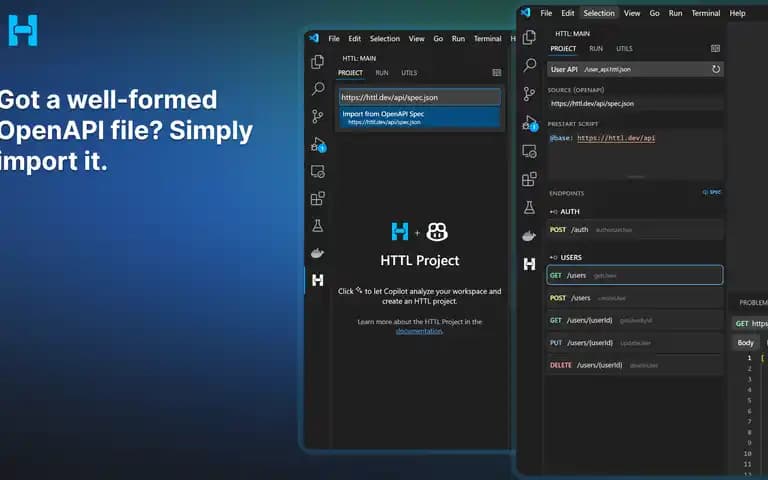Switch to PROJECT tab in right window
Viewport: 768px width, 480px height.
(x=563, y=48)
